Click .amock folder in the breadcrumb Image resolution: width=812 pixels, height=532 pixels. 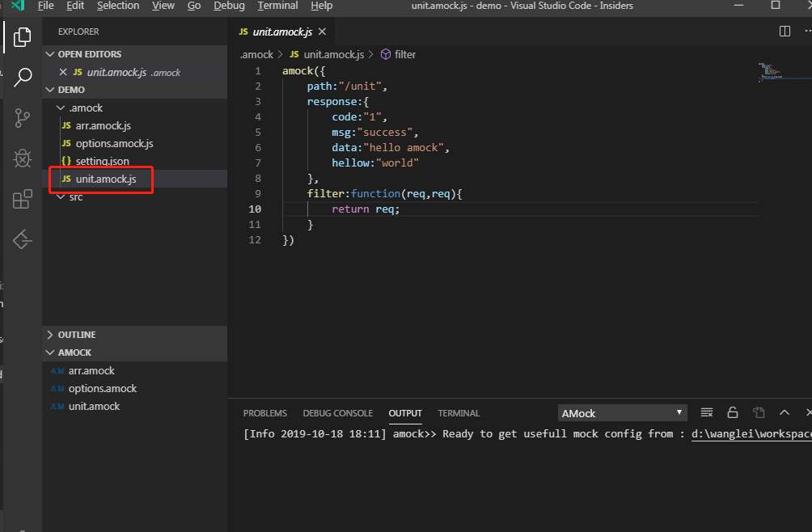(x=256, y=54)
